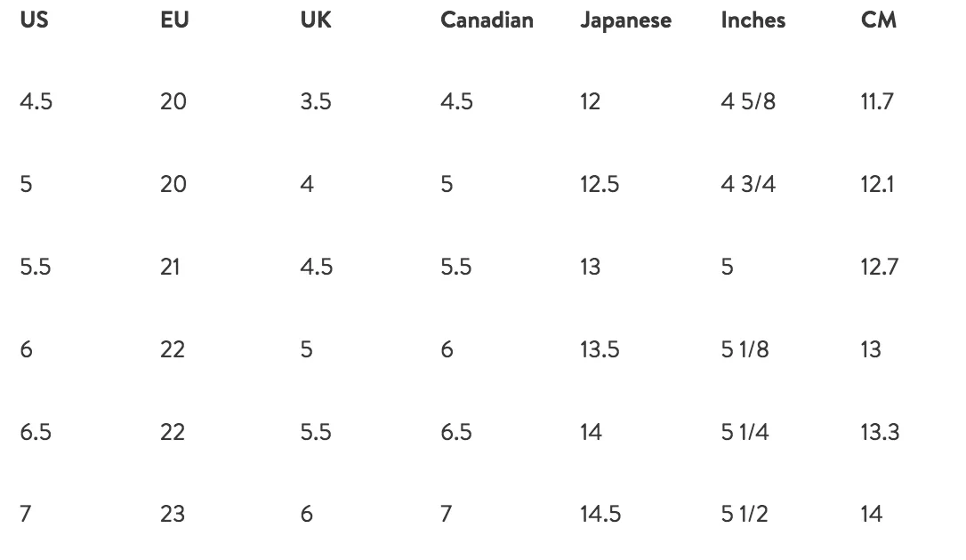Select Japanese size 12.5 cell
Viewport: 966px width, 560px height.
coord(600,184)
